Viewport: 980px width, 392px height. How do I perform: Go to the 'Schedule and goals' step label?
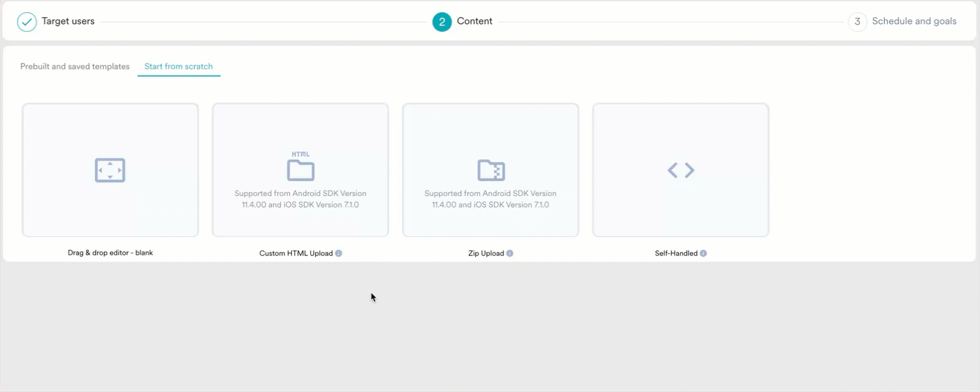[x=914, y=21]
